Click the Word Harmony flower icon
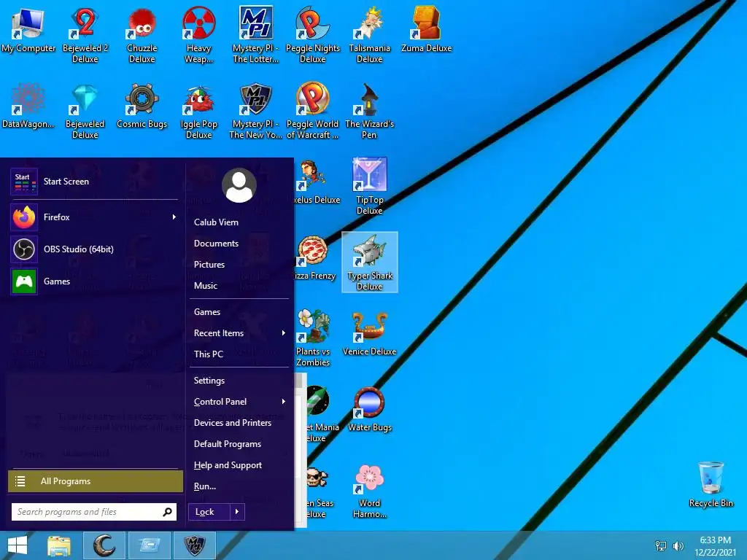 point(370,491)
